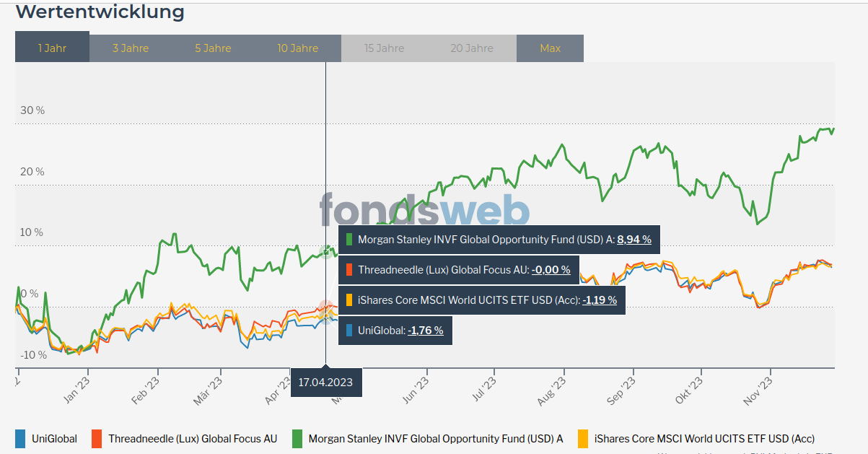Viewport: 868px width, 454px height.
Task: Switch chart to Max period
Action: [x=550, y=48]
